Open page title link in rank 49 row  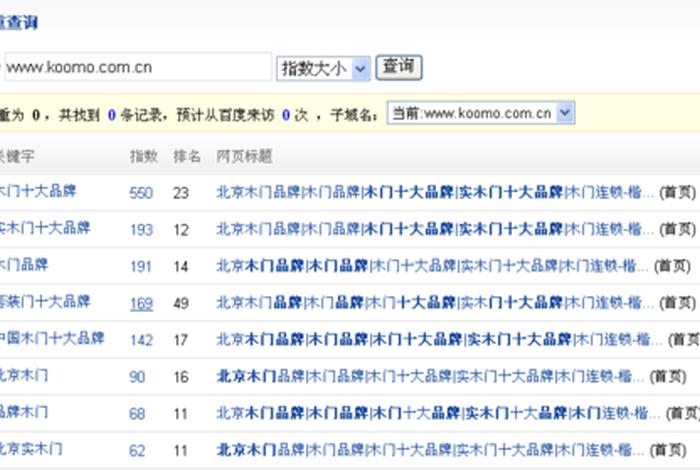(x=435, y=304)
